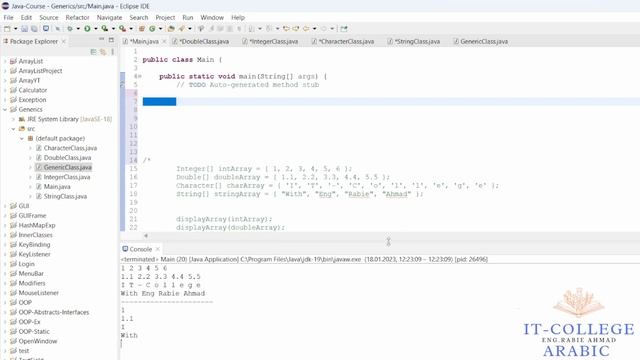Click line number 14 in editor gutter
Image resolution: width=640 pixels, height=360 pixels.
tap(133, 160)
